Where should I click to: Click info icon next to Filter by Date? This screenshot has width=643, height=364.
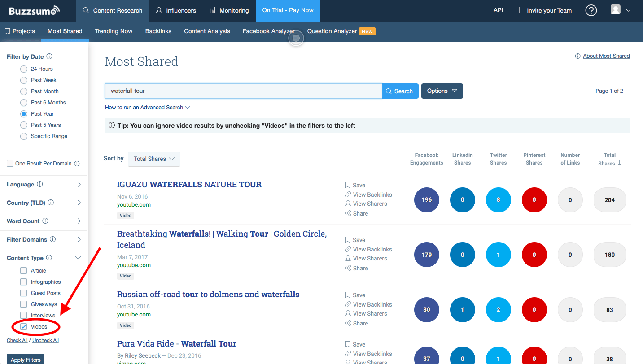(x=49, y=56)
